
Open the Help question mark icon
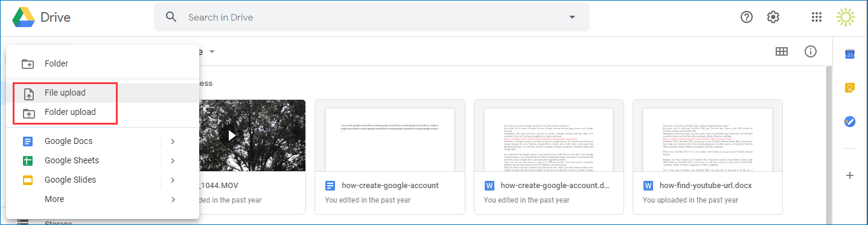pyautogui.click(x=747, y=18)
